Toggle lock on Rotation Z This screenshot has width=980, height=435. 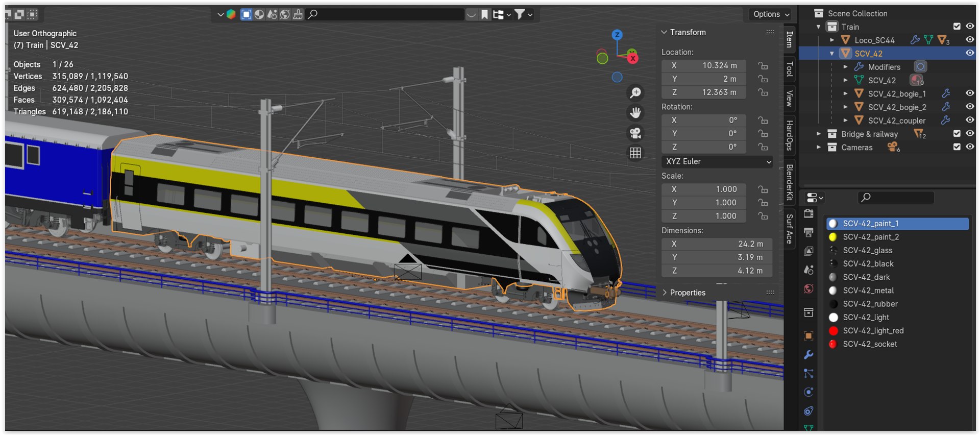click(x=763, y=147)
